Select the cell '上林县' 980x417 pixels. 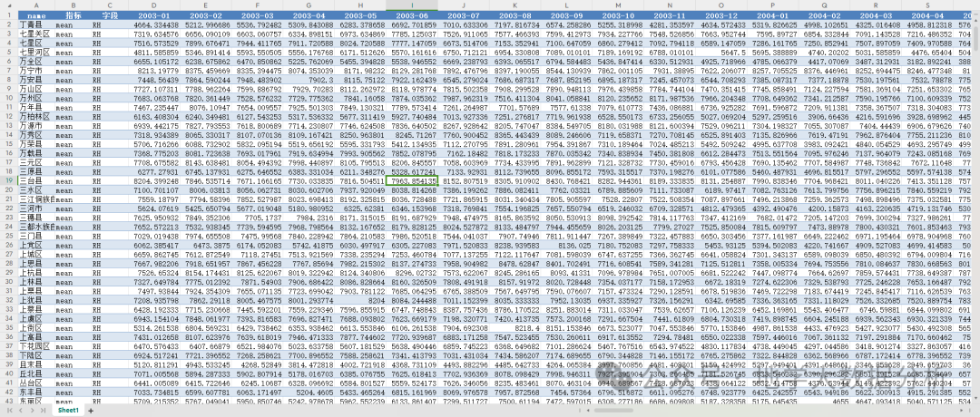[x=35, y=281]
